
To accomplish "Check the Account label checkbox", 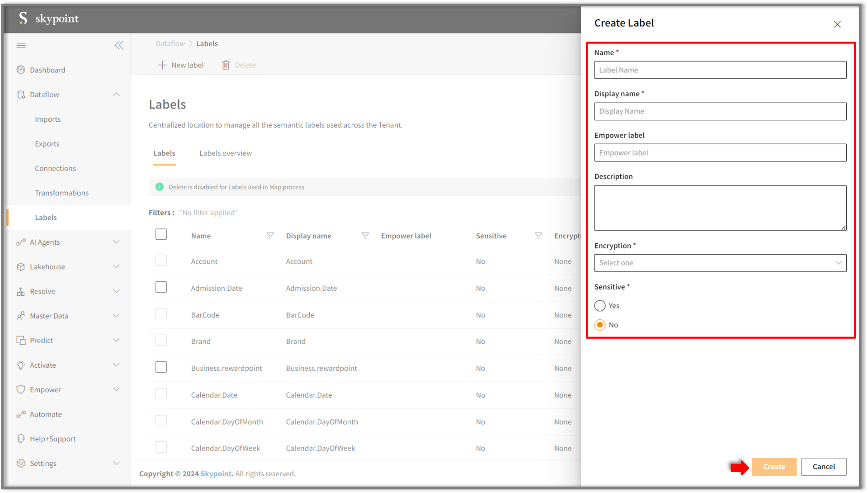I will (160, 261).
